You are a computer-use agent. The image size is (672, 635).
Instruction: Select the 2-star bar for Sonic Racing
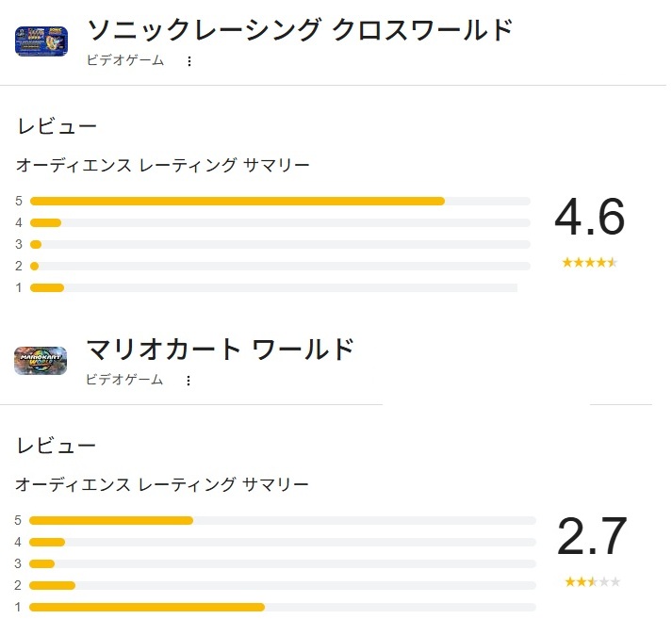[280, 266]
